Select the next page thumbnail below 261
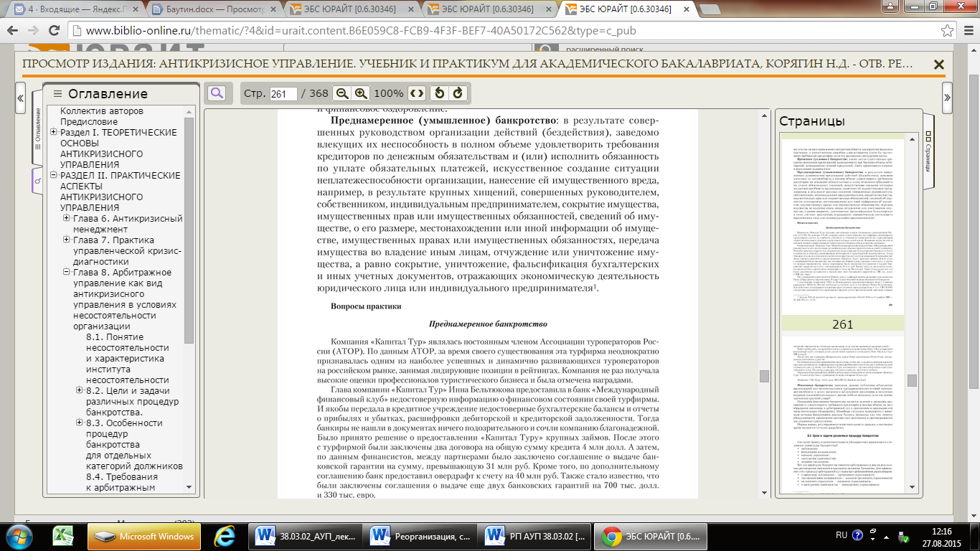The image size is (980, 551). click(842, 416)
